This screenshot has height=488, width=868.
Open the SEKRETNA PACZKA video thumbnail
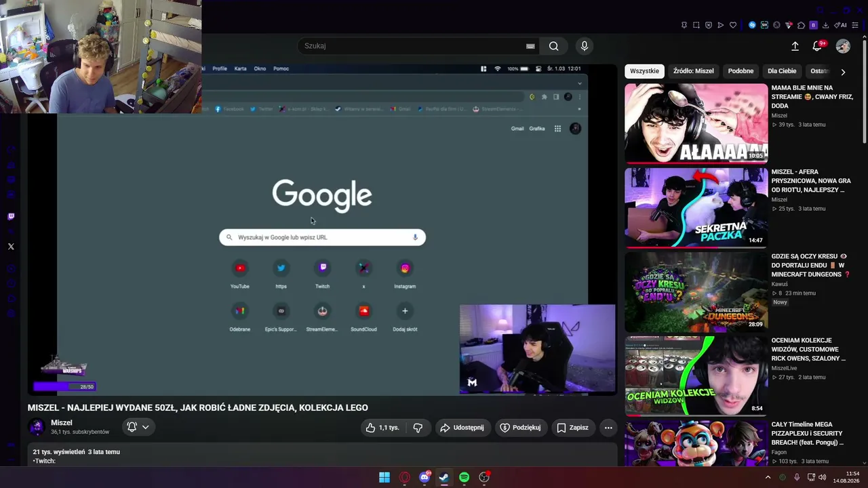point(696,207)
